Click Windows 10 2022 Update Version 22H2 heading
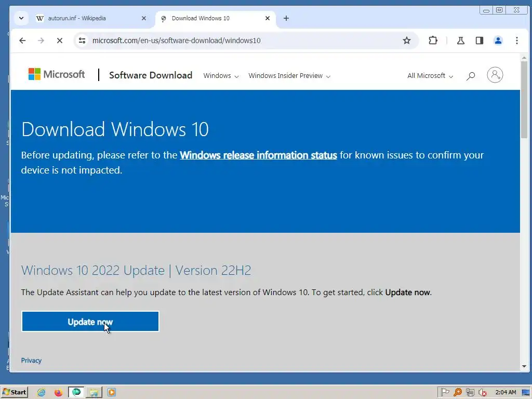The image size is (532, 399). coord(136,270)
